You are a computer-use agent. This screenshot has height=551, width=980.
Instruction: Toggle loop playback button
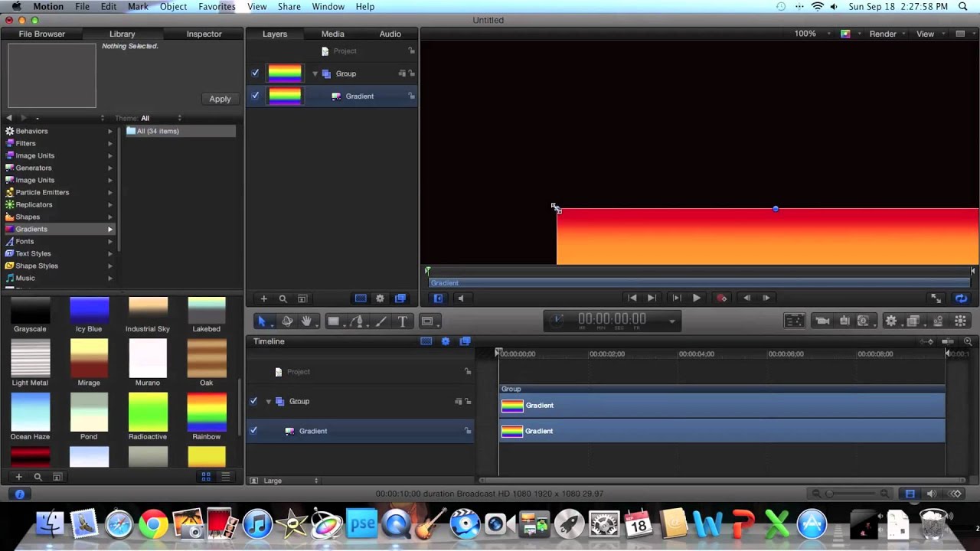[x=961, y=298]
